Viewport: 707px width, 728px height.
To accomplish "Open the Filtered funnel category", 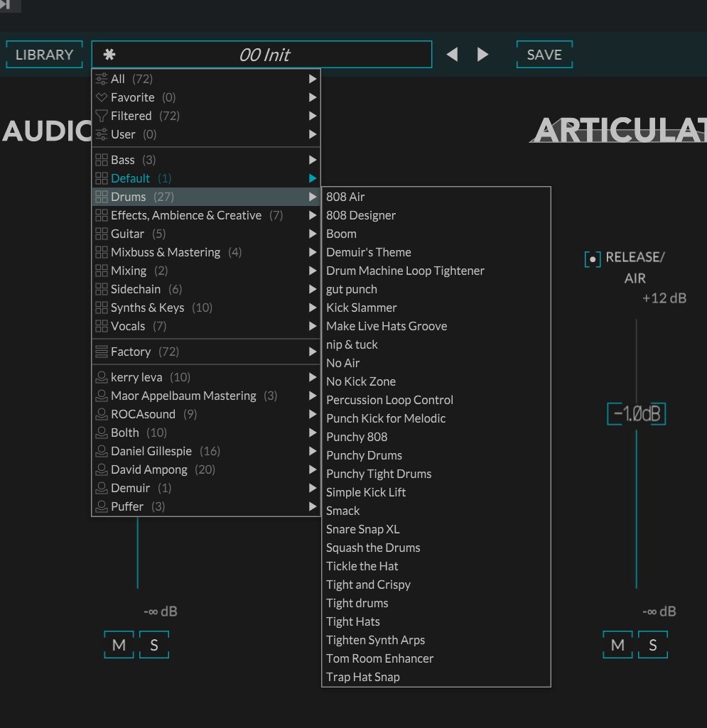I will pyautogui.click(x=131, y=116).
